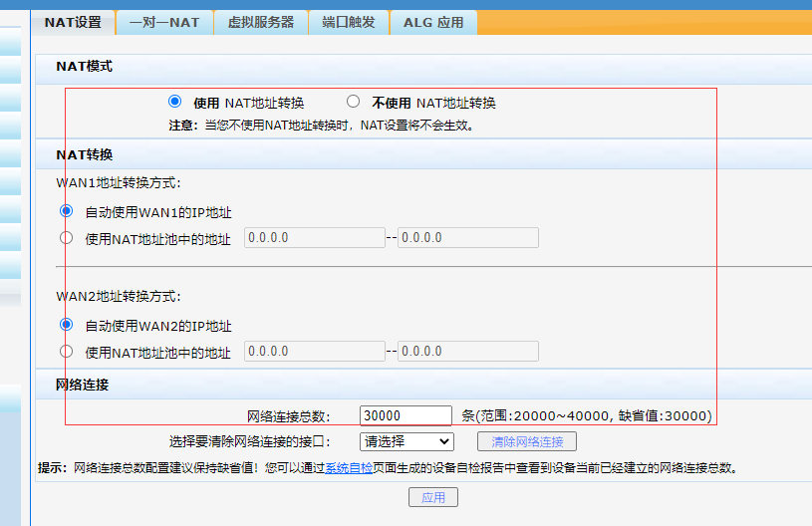Image resolution: width=812 pixels, height=526 pixels.
Task: Click WAN1 address pool end IP field
Action: pos(468,238)
